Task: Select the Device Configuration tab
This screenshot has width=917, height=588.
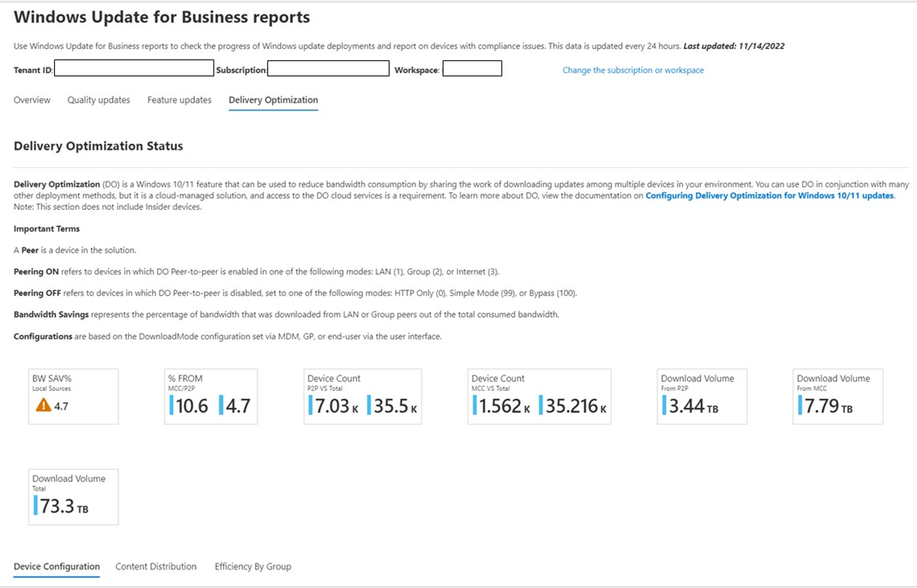Action: point(57,566)
